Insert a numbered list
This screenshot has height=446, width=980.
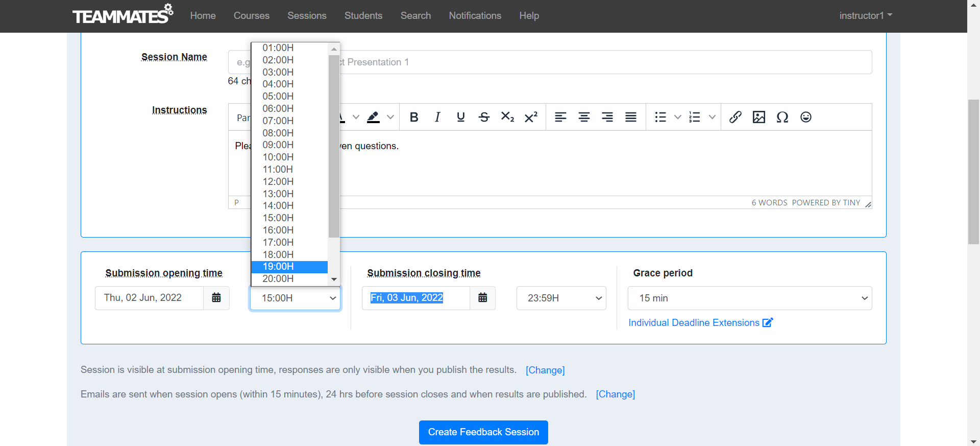[695, 118]
